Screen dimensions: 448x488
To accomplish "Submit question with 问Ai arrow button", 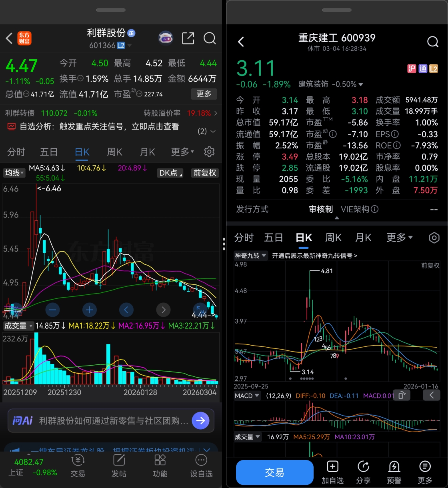I will (200, 420).
